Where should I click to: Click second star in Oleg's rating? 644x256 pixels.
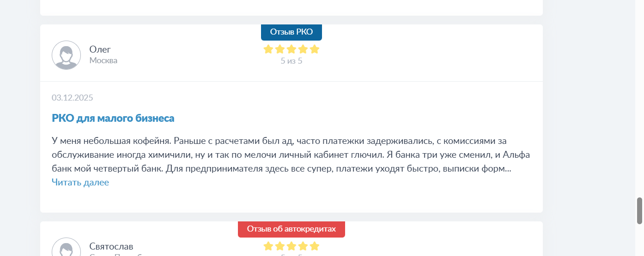coord(280,49)
